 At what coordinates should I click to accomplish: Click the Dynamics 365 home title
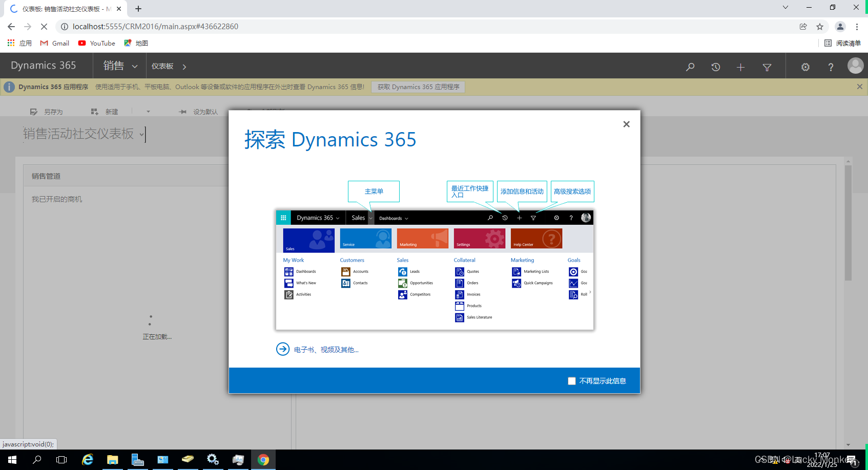[x=44, y=66]
